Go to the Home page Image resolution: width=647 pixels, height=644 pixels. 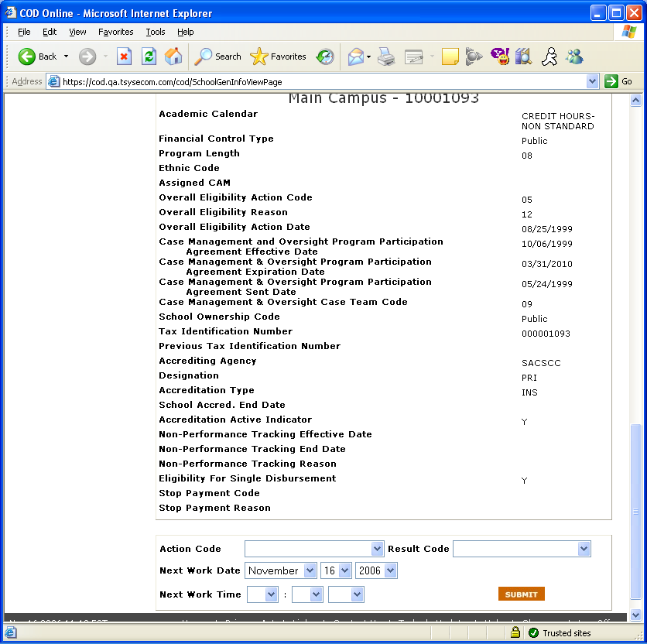point(173,57)
